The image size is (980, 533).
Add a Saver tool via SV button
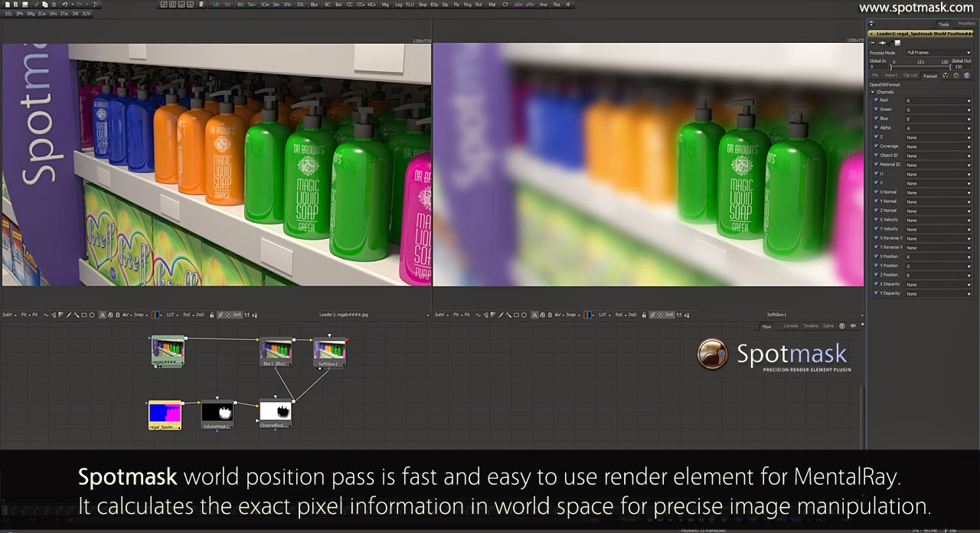pos(227,5)
